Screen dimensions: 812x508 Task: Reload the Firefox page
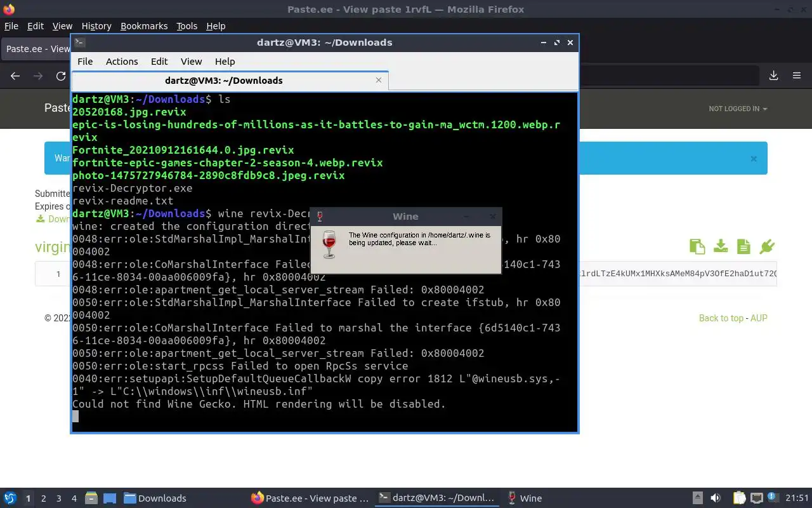click(61, 76)
